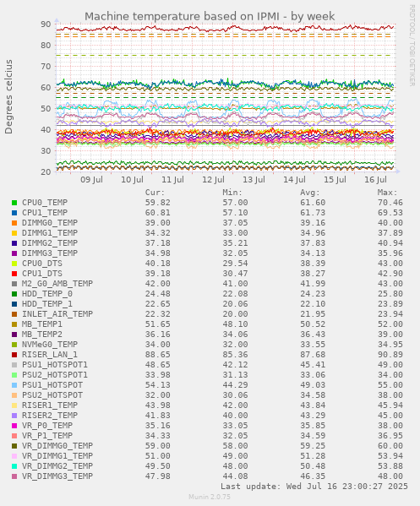Click the HDD_TEMP_1 legend label
This screenshot has width=420, height=506.
pos(47,304)
